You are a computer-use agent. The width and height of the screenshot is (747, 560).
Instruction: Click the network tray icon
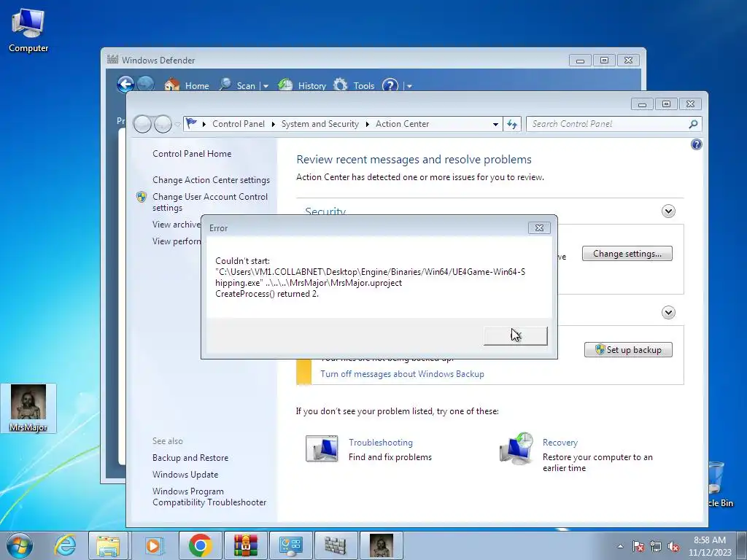[x=656, y=546]
